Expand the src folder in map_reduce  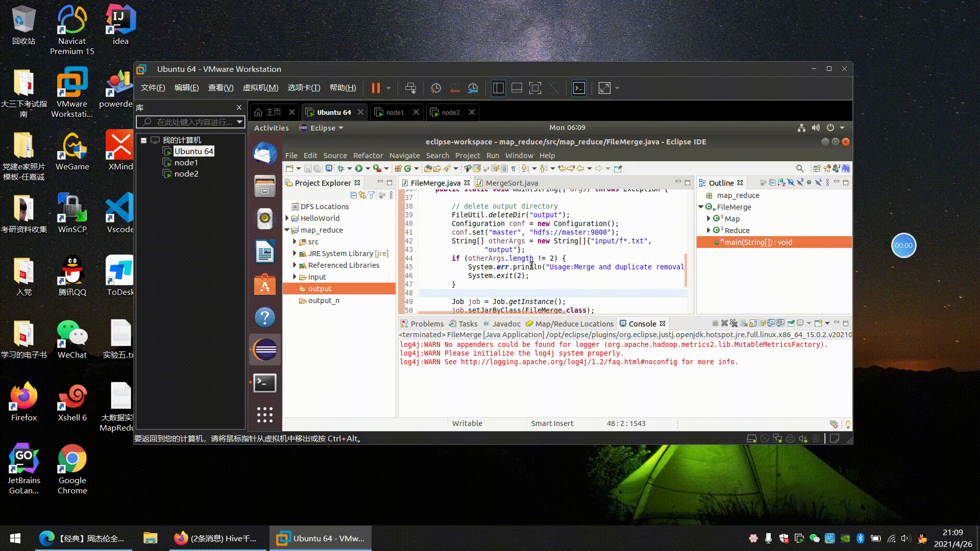(295, 242)
